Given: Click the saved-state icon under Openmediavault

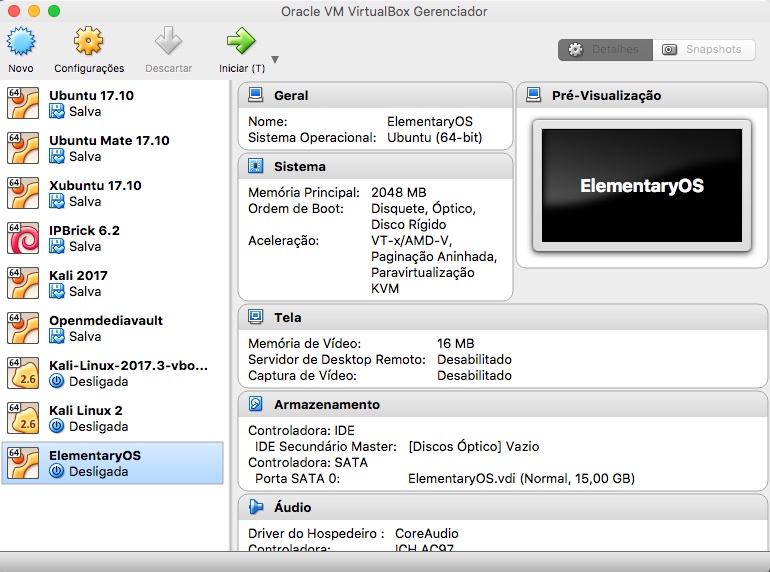Looking at the screenshot, I should [57, 336].
